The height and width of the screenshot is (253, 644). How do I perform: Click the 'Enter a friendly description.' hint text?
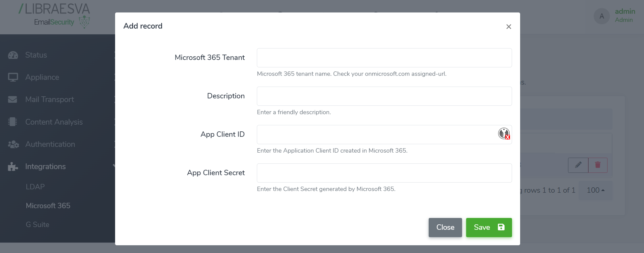[x=294, y=112]
